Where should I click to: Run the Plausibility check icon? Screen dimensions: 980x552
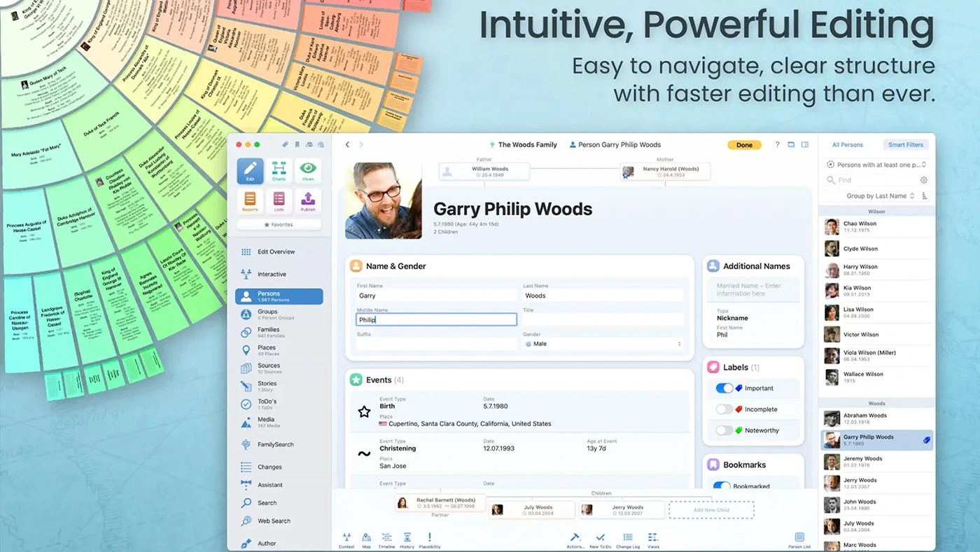pos(429,539)
